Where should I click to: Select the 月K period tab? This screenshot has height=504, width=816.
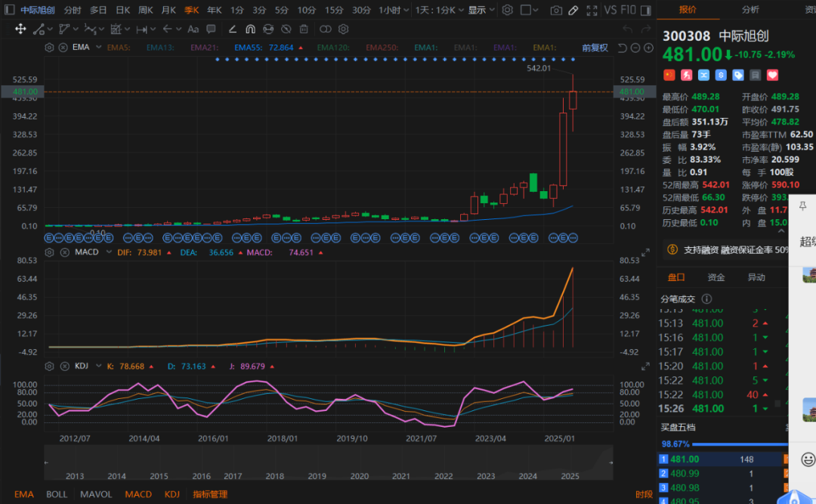click(168, 11)
